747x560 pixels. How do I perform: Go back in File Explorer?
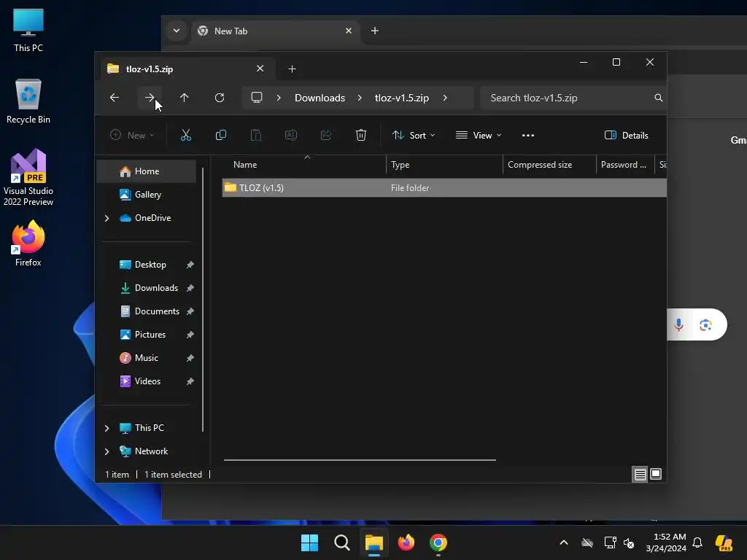[x=115, y=98]
